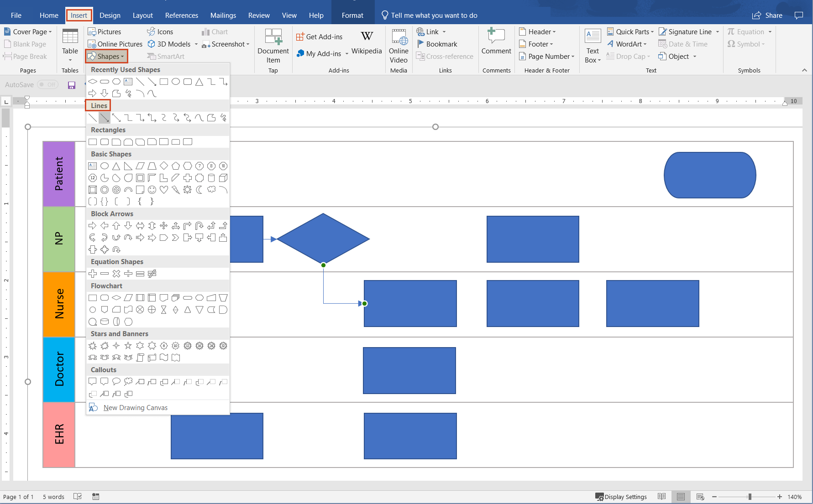Choose the heart shape in Basic Shapes
The height and width of the screenshot is (504, 813).
click(x=164, y=190)
